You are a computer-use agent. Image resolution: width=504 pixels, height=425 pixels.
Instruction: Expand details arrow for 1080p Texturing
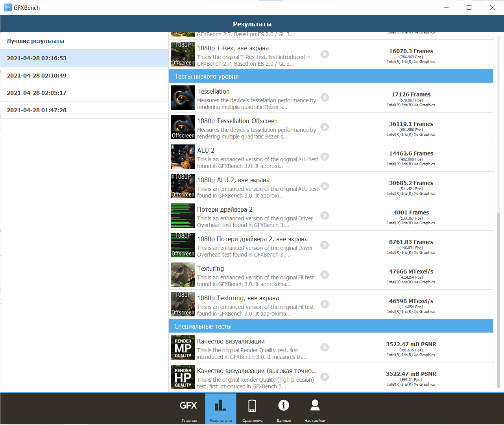pyautogui.click(x=325, y=304)
